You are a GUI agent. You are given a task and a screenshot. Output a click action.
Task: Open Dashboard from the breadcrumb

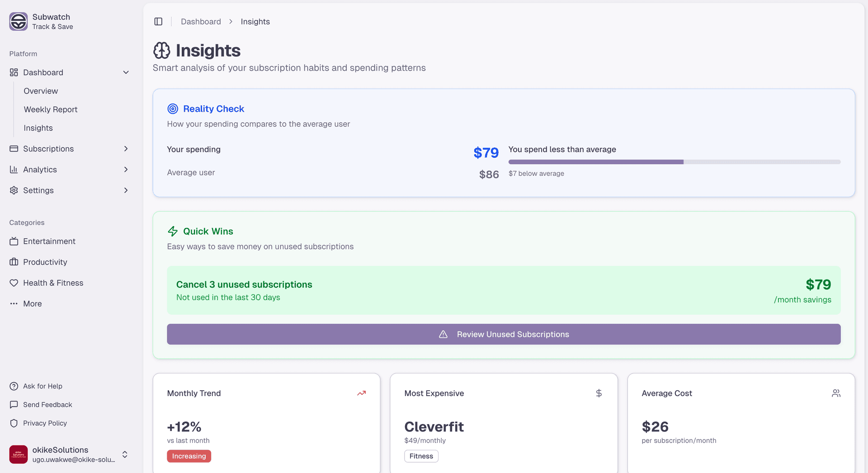201,21
